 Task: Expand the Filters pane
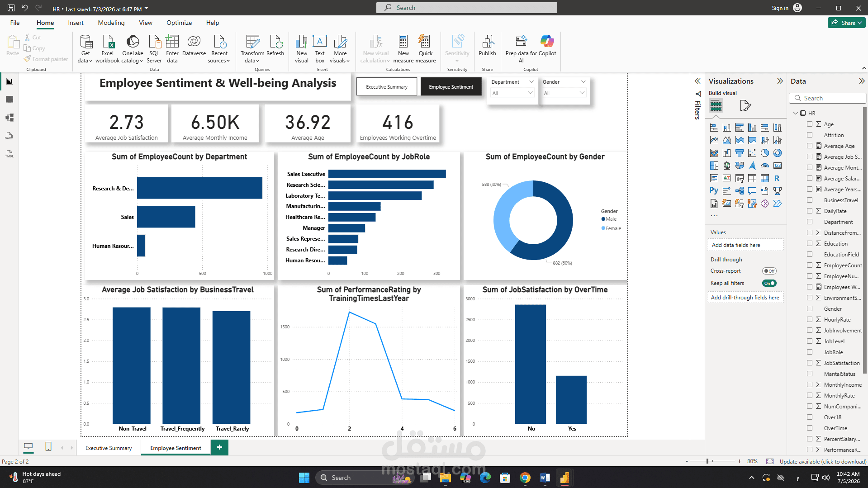click(697, 81)
